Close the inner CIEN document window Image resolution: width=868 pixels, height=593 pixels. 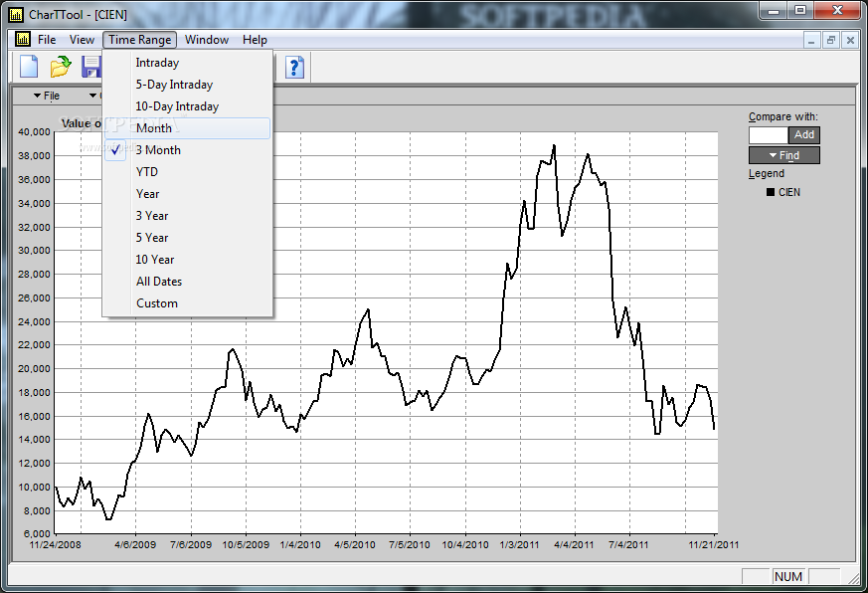point(850,40)
